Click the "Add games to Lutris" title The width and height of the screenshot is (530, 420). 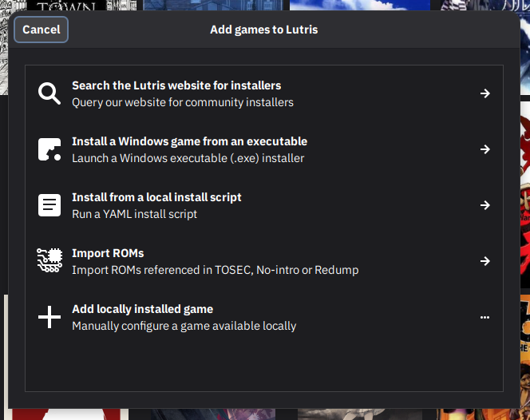pos(264,30)
